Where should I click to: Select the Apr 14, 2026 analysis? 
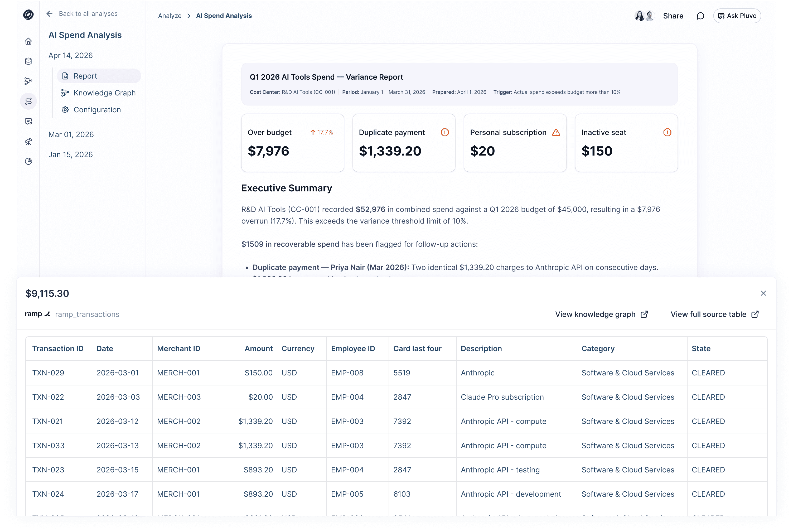click(x=71, y=55)
